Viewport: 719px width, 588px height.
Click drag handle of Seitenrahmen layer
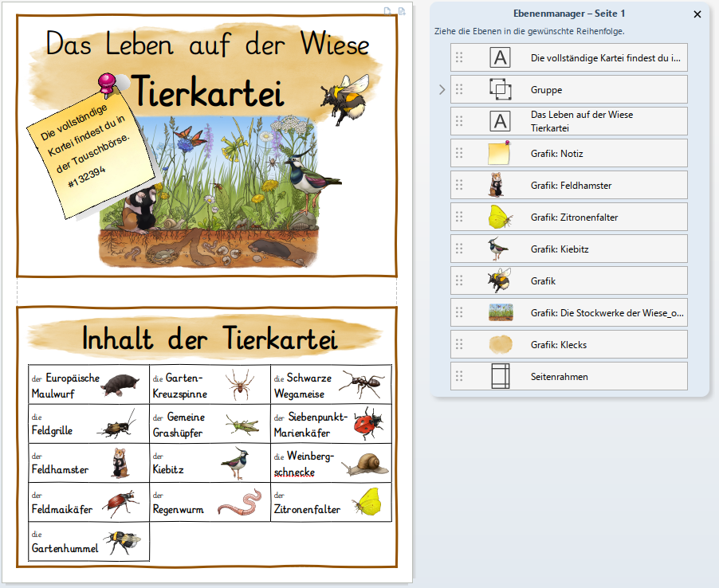click(x=459, y=376)
